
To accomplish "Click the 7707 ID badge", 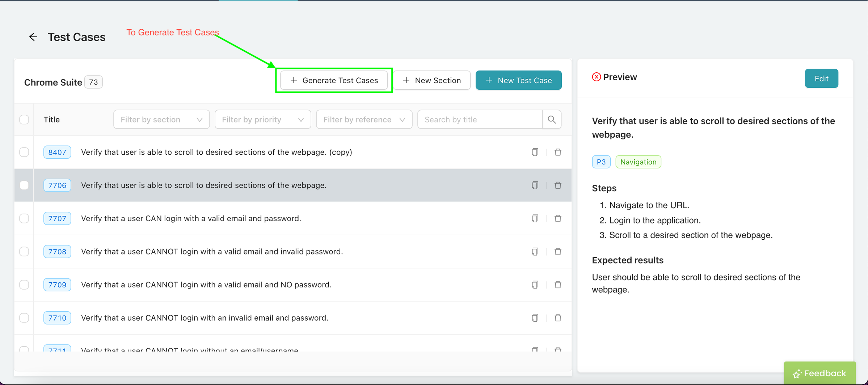I will [57, 218].
